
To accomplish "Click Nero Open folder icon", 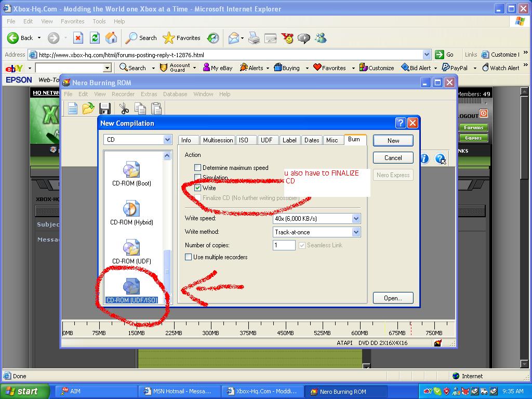I will [x=88, y=109].
